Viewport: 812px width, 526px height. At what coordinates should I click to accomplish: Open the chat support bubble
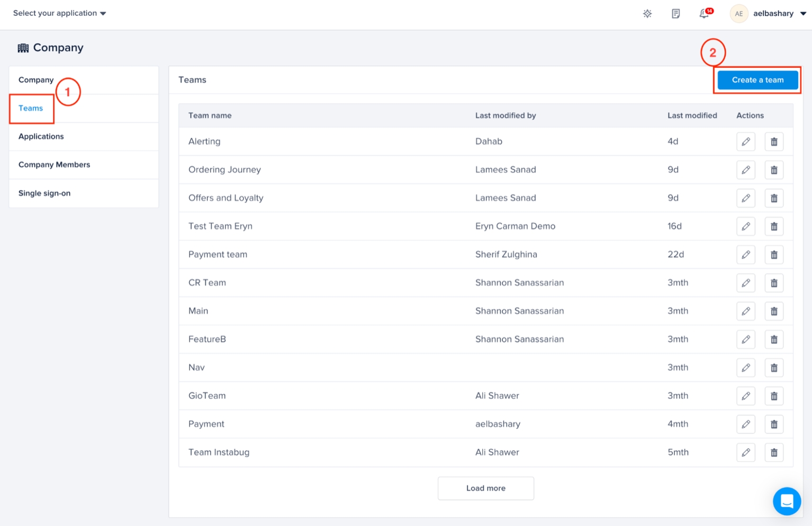click(x=786, y=501)
